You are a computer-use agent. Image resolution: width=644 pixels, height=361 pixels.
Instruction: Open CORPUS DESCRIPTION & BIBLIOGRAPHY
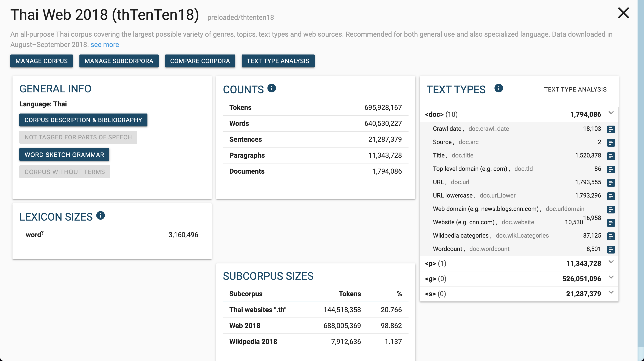[83, 120]
